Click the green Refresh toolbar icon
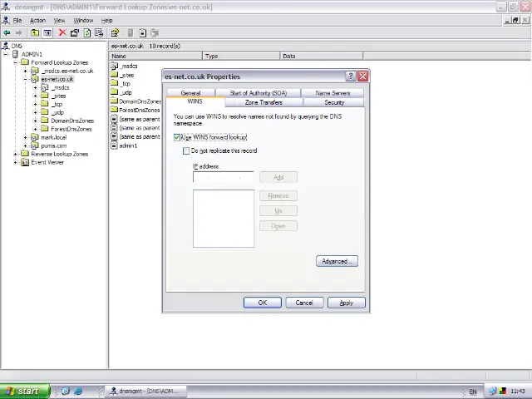532x399 pixels. coord(87,33)
